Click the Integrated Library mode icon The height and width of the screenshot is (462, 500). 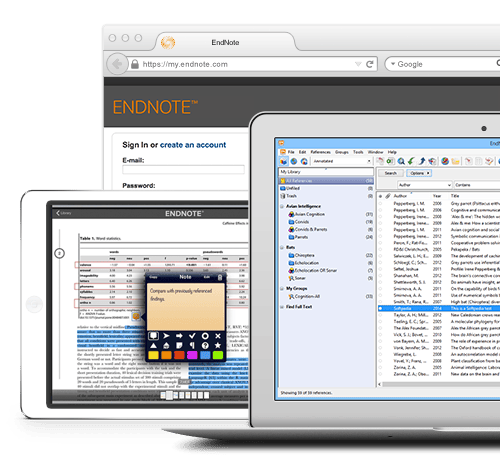pos(304,161)
